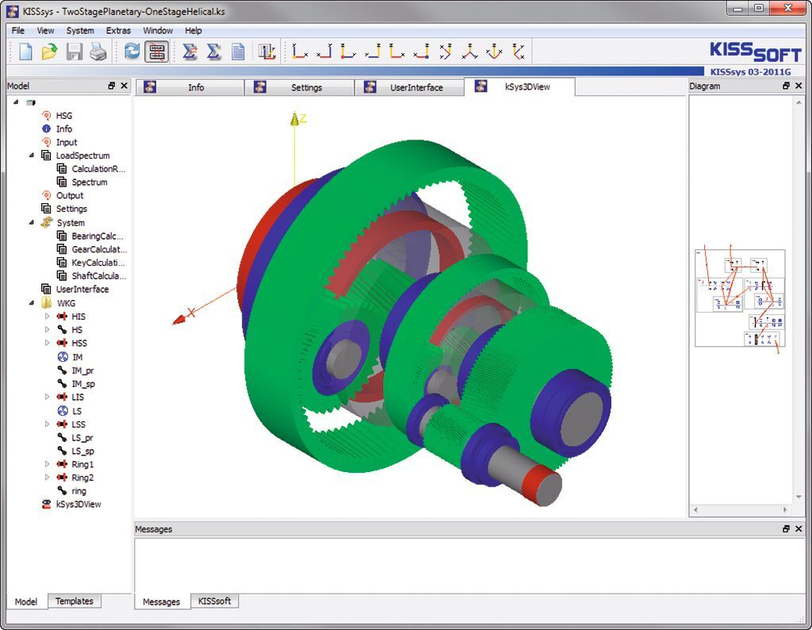
Task: Show the KISSsoft tab in Messages
Action: click(214, 601)
